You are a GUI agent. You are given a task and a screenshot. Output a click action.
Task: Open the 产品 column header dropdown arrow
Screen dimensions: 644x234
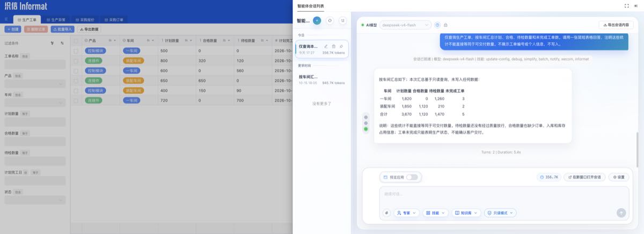click(115, 40)
